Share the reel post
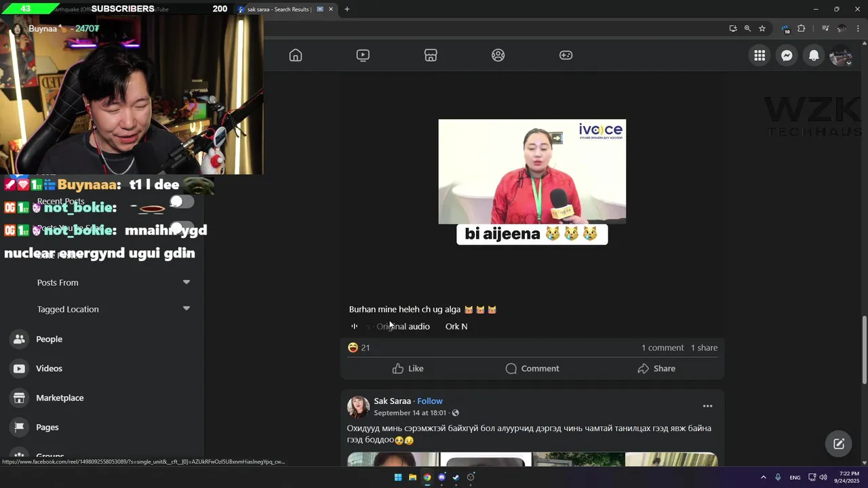Screen dimensions: 868x488 (656, 369)
